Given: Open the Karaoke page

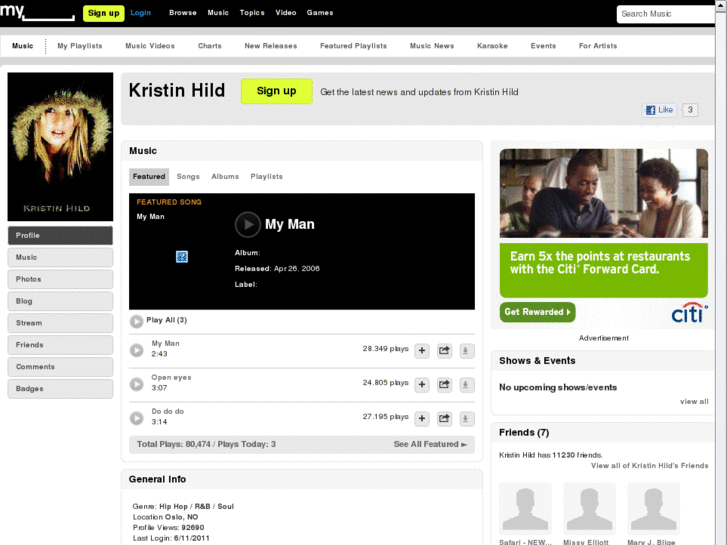Looking at the screenshot, I should (x=492, y=46).
